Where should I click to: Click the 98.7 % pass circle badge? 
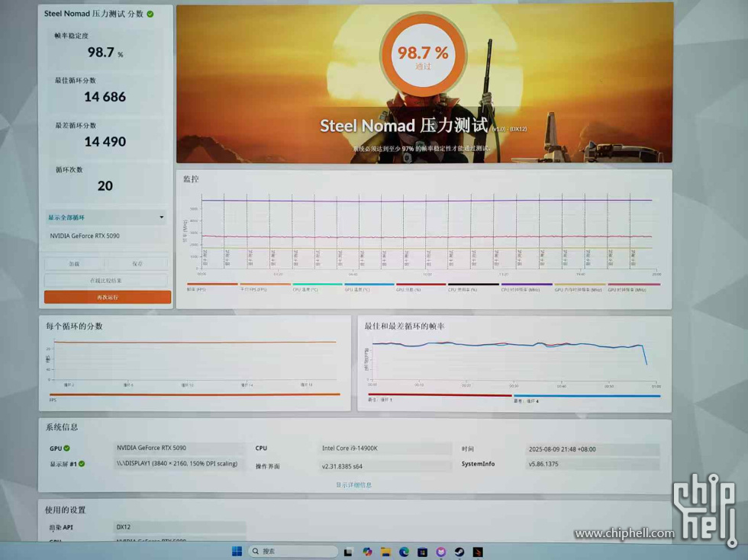[423, 56]
